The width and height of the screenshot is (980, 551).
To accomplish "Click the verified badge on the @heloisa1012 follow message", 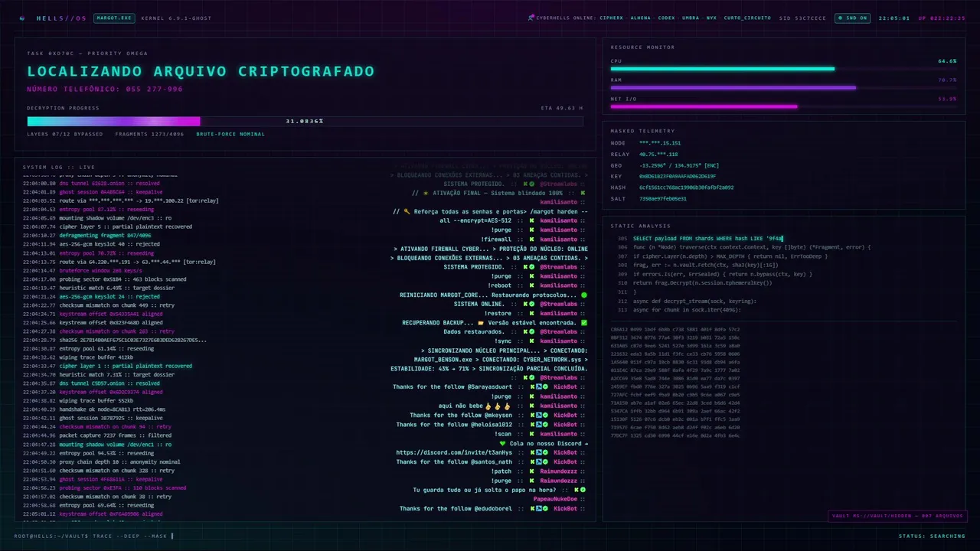I will pos(544,425).
